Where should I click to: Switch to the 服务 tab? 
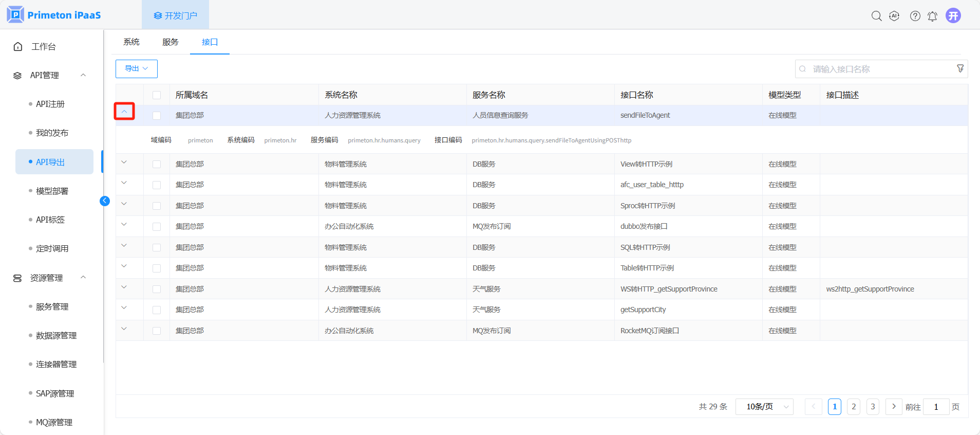(171, 42)
